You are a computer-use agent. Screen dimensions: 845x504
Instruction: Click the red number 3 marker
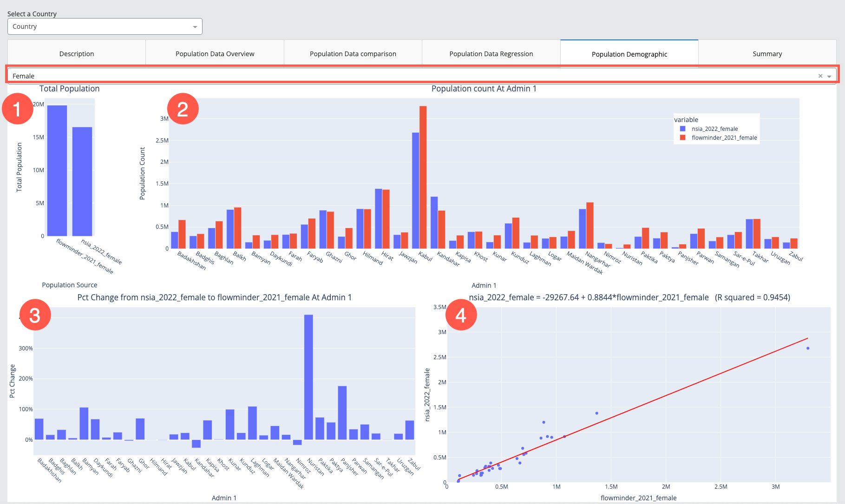coord(35,315)
